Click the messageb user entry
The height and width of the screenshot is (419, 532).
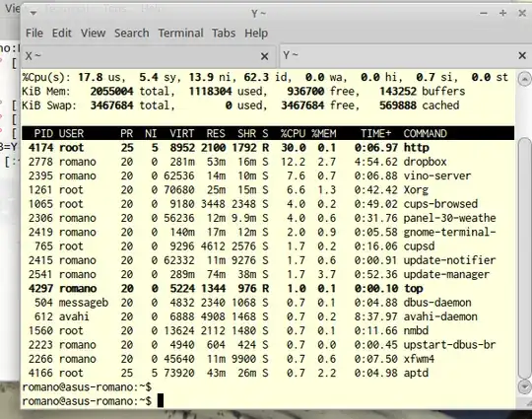click(x=84, y=303)
